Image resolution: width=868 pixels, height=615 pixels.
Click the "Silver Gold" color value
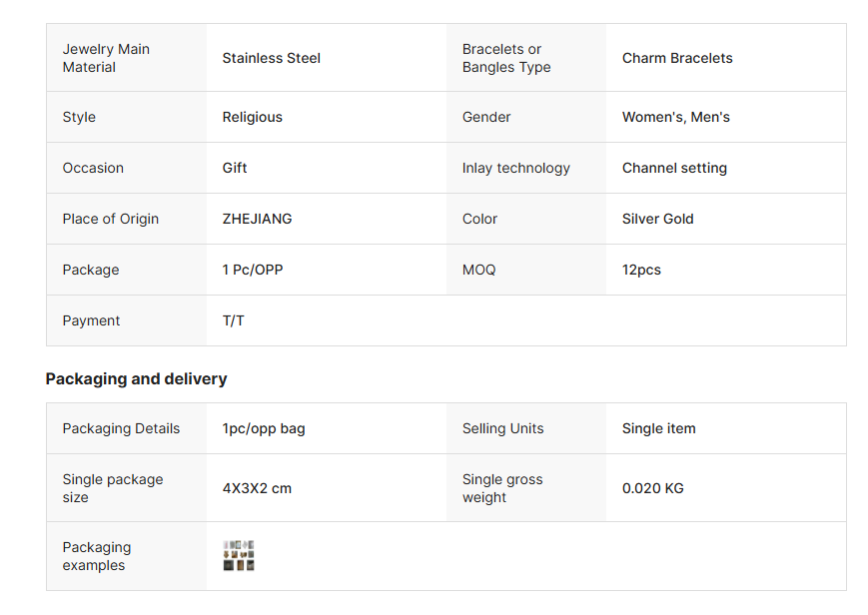(x=657, y=219)
